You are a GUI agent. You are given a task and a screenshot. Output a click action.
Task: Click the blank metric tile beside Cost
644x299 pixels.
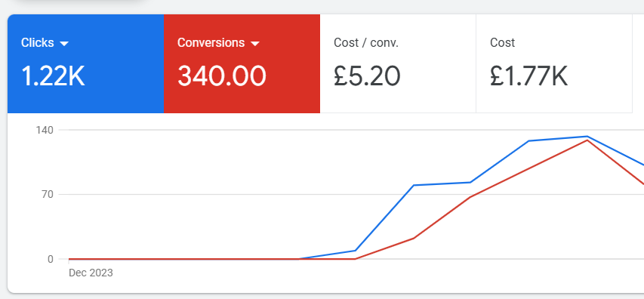pyautogui.click(x=638, y=63)
